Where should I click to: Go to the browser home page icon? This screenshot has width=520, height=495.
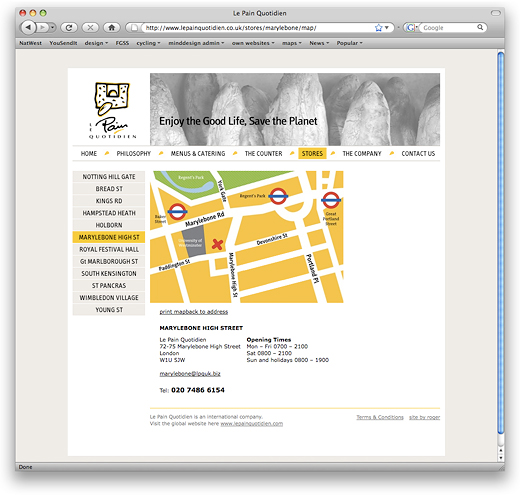click(x=112, y=28)
